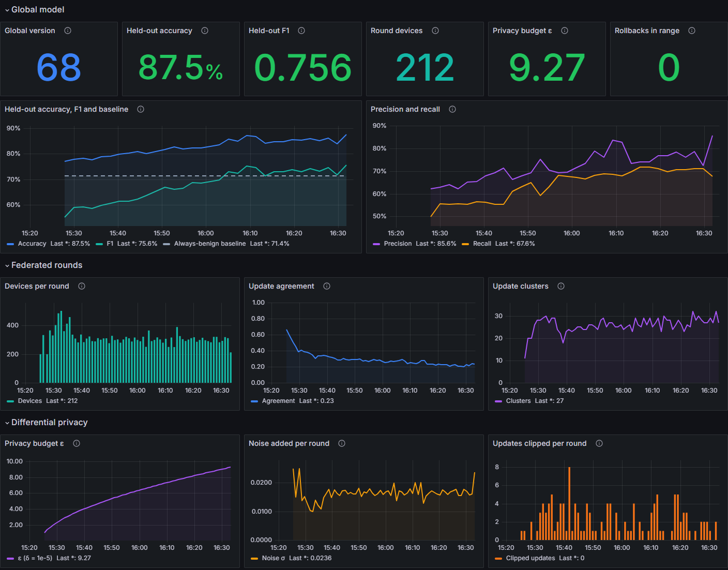
Task: Show info for Updates clipped per round
Action: 599,443
